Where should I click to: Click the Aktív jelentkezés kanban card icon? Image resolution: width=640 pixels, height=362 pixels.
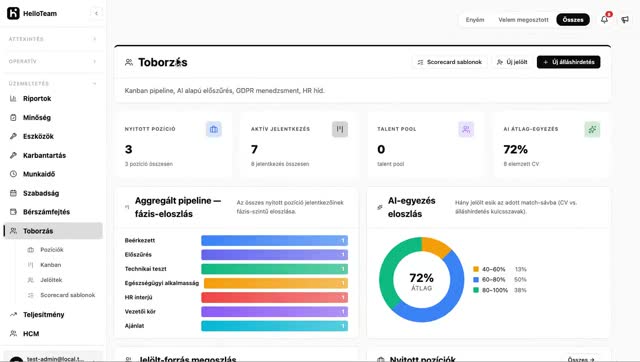coord(340,129)
